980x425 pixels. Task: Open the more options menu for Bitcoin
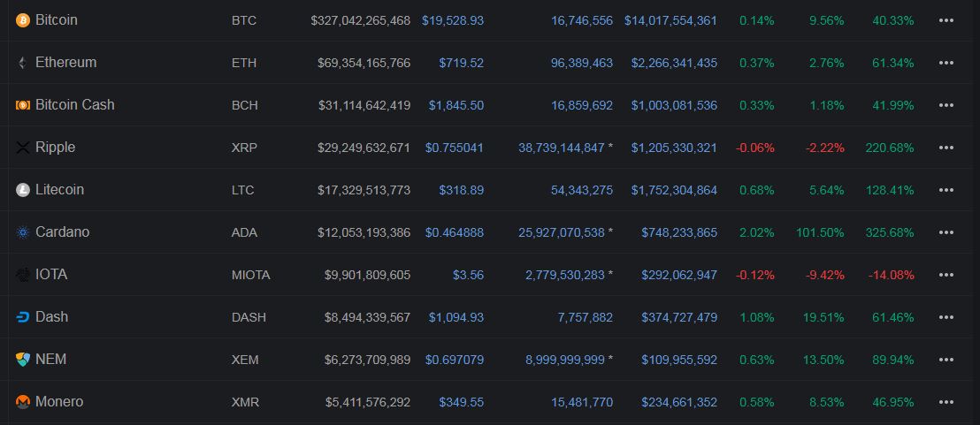946,20
